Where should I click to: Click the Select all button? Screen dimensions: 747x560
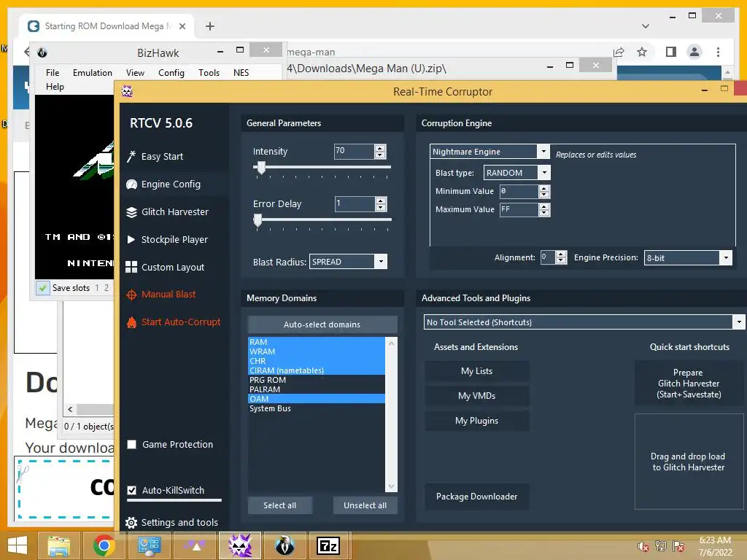point(279,505)
